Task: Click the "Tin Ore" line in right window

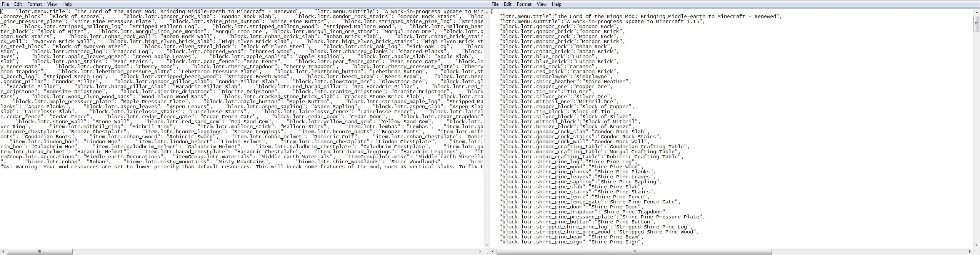Action: tap(546, 92)
